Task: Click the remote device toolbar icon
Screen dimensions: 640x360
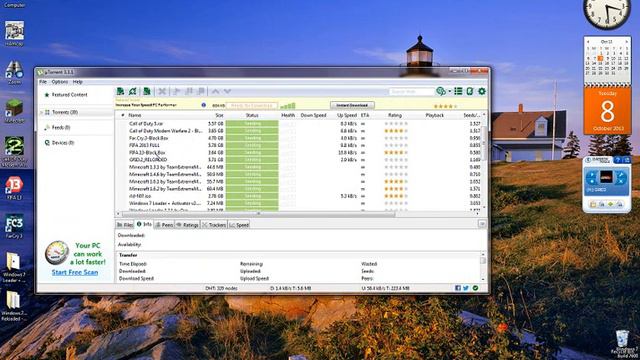Action: pyautogui.click(x=470, y=91)
